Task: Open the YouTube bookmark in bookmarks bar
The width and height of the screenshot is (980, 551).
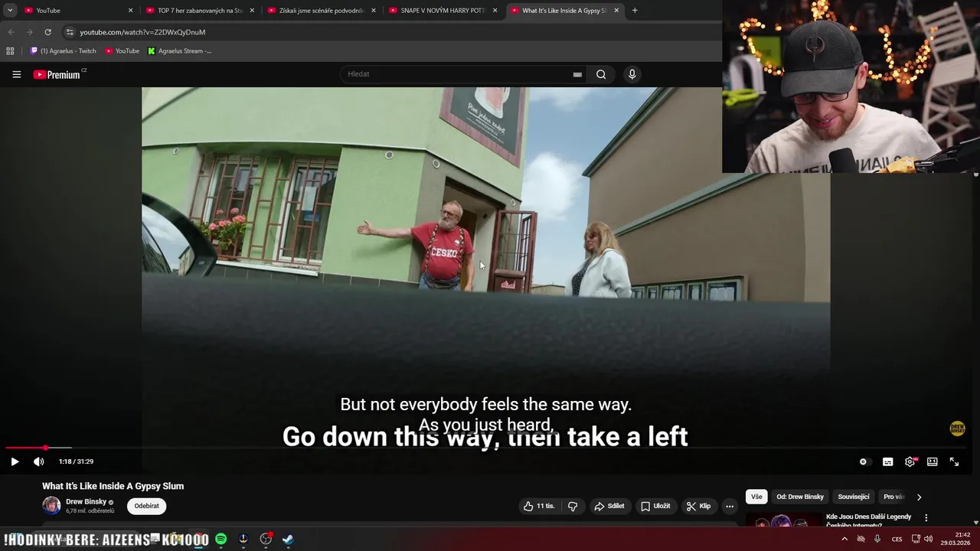Action: point(122,51)
